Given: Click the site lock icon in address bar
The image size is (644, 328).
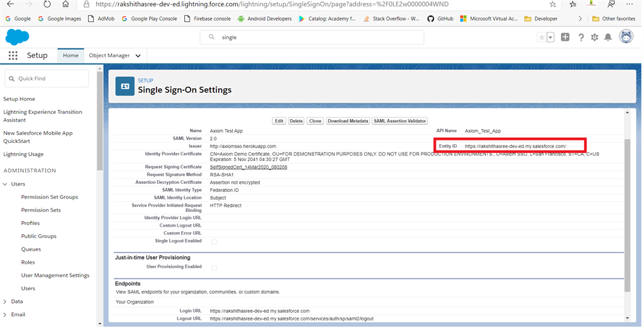Looking at the screenshot, I should [x=86, y=4].
